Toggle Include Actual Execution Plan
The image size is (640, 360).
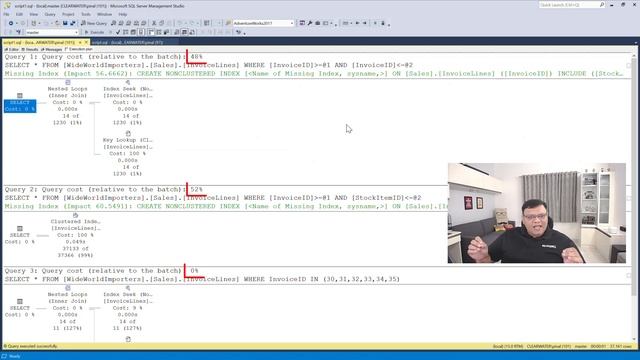click(x=151, y=32)
